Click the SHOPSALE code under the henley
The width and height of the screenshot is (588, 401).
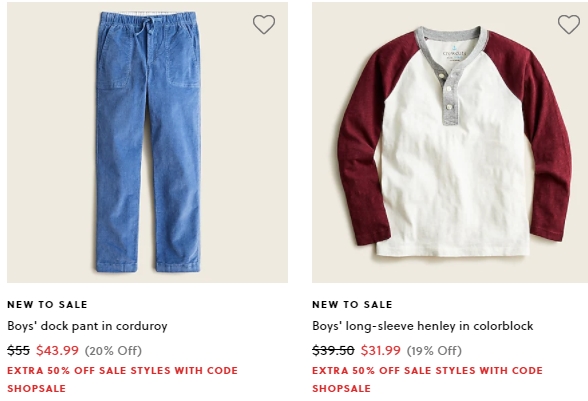click(x=341, y=389)
